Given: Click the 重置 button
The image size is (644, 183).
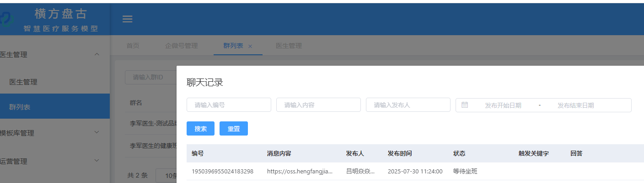Looking at the screenshot, I should tap(234, 129).
